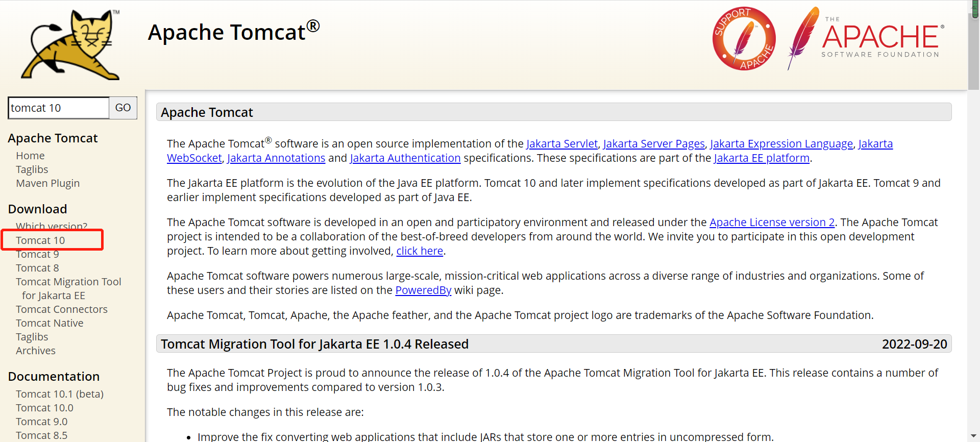Click the Support Apache round badge
The image size is (980, 442).
[x=744, y=39]
